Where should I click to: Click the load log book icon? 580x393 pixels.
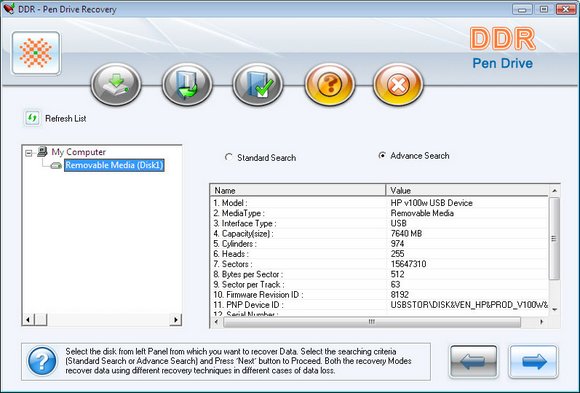[187, 84]
